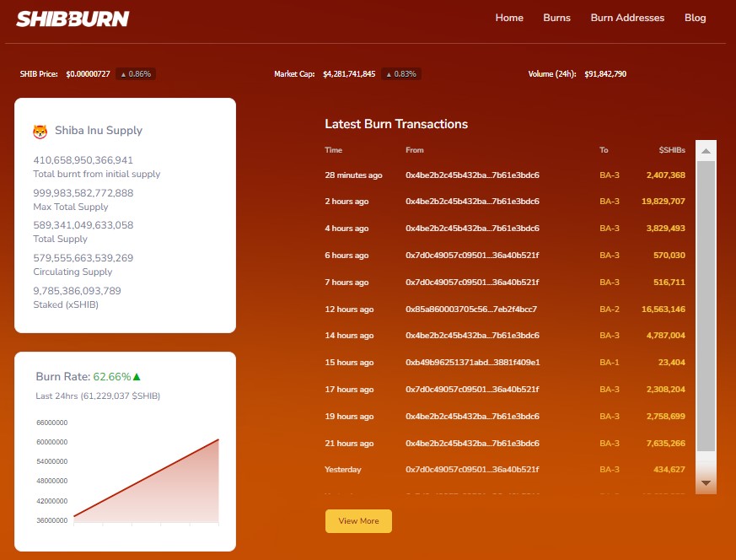This screenshot has height=560, width=736.
Task: Click the scrollbar up arrow
Action: pyautogui.click(x=706, y=151)
